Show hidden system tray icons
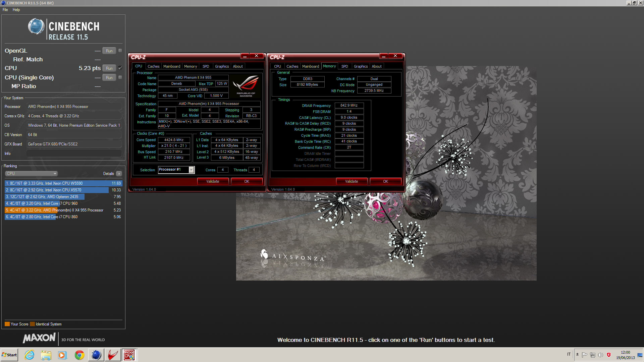Image resolution: width=644 pixels, height=362 pixels. pyautogui.click(x=577, y=355)
